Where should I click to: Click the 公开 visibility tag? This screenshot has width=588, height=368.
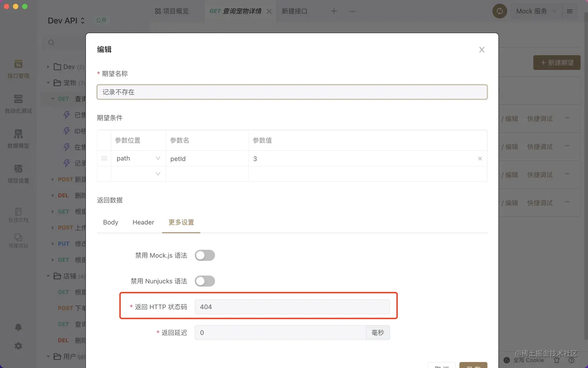click(101, 20)
